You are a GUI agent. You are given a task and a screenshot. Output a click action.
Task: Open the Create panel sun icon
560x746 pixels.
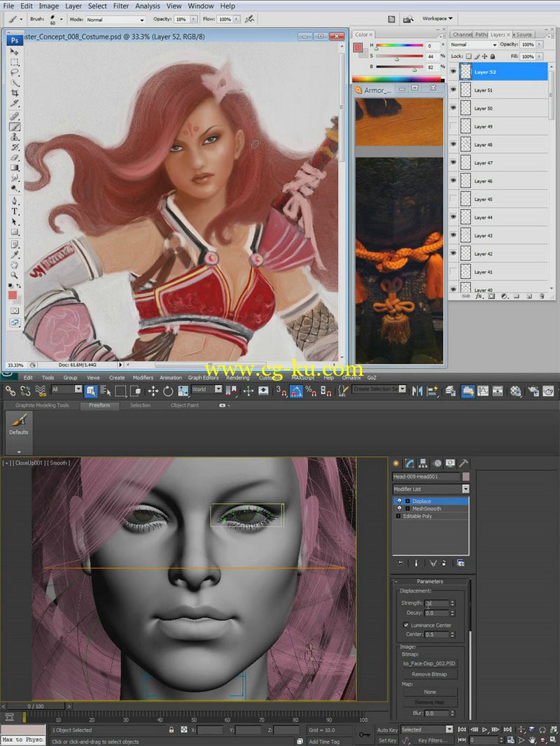tap(396, 463)
